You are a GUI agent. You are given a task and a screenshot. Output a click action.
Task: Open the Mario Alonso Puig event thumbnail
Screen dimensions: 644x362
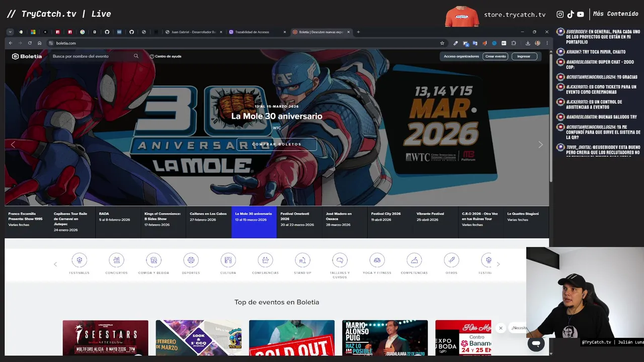(385, 338)
